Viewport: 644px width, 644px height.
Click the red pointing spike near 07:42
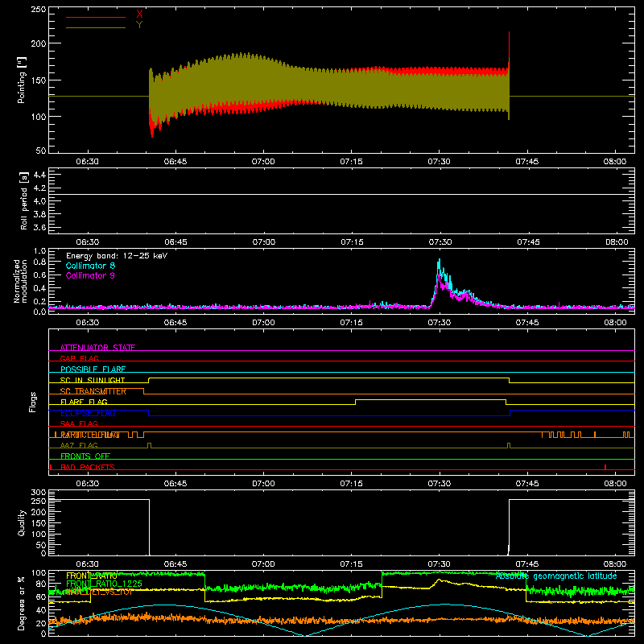(510, 46)
